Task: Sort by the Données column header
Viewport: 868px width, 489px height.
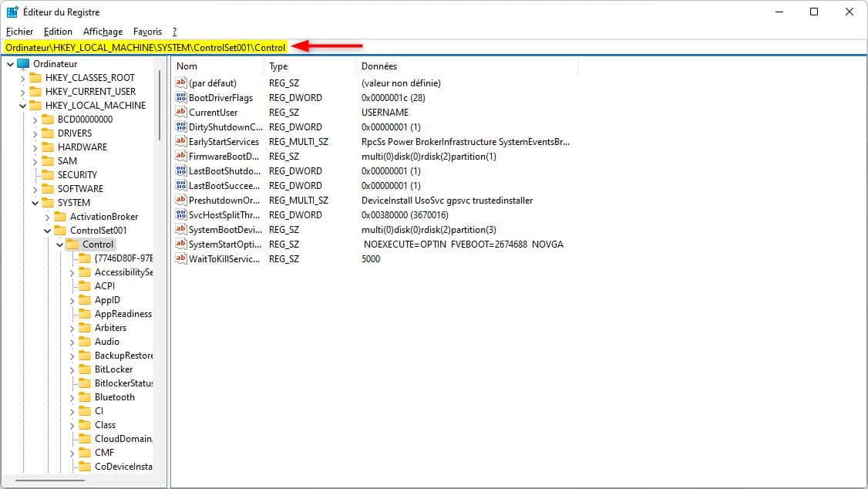Action: pos(467,66)
